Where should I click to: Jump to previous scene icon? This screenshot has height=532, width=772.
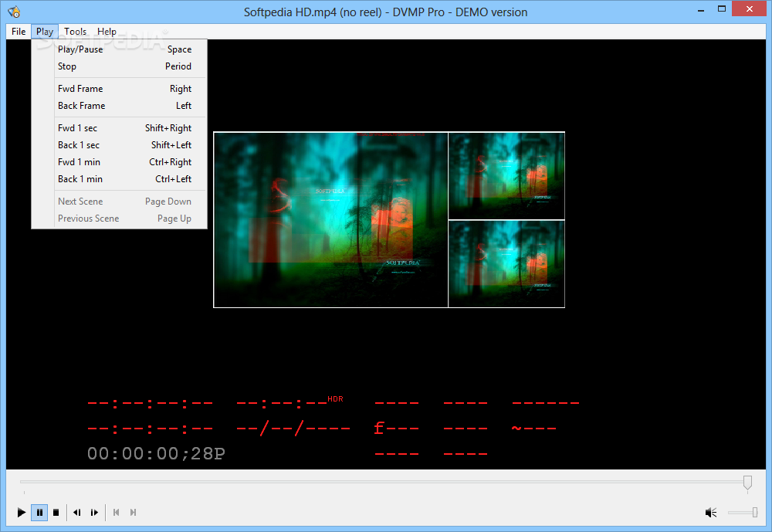coord(117,512)
